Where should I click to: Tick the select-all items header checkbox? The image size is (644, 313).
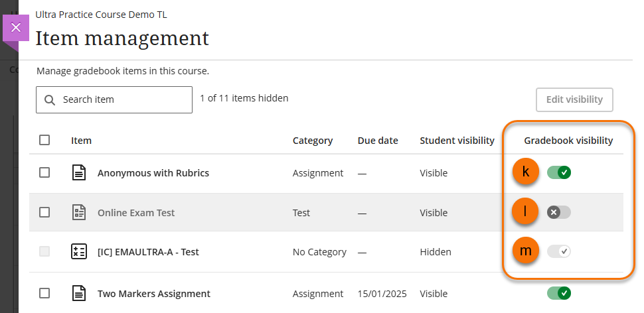coord(44,140)
